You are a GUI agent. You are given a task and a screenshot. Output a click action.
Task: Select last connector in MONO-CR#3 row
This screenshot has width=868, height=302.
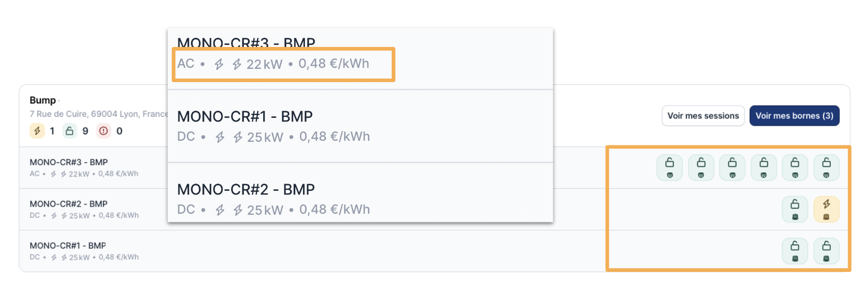tap(826, 167)
